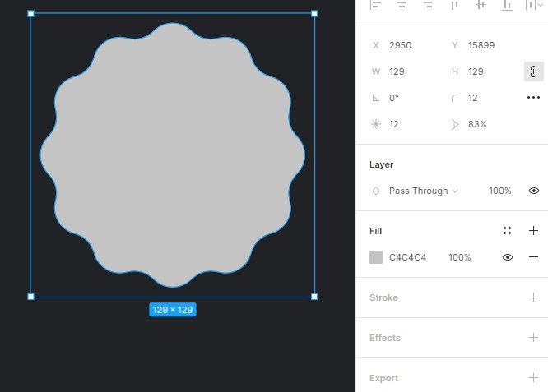Viewport: 548px width, 392px height.
Task: Edit the width field showing 129
Action: 397,71
